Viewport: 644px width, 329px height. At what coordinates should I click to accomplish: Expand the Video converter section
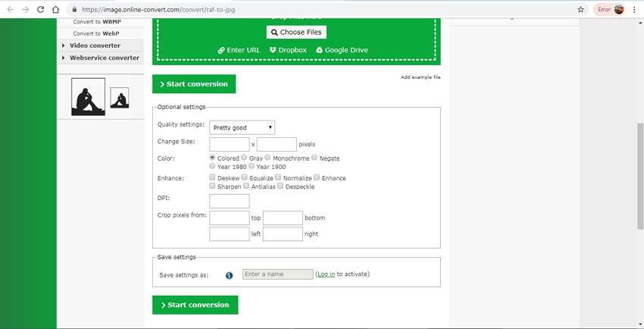(x=95, y=45)
